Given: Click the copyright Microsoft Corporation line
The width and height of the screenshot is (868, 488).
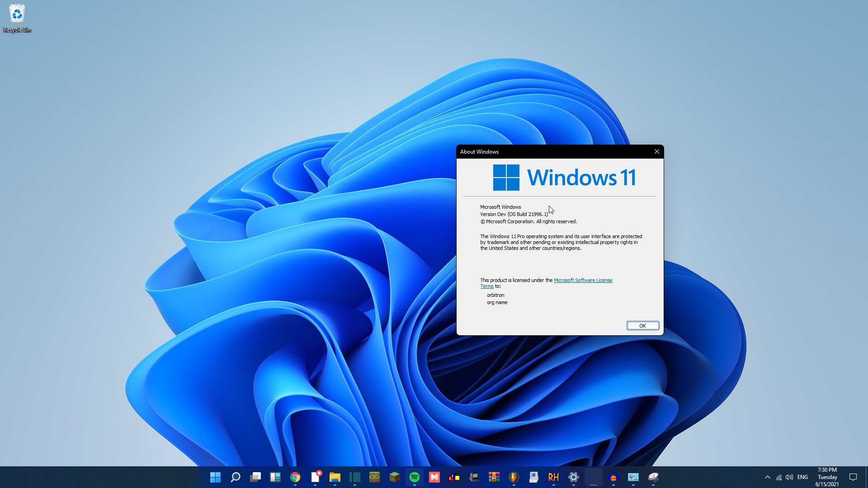Looking at the screenshot, I should 528,221.
